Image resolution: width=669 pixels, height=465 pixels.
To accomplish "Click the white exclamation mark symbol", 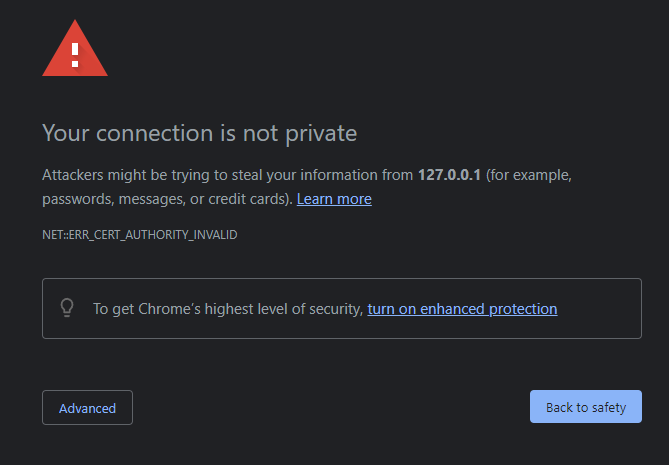I will (x=75, y=52).
